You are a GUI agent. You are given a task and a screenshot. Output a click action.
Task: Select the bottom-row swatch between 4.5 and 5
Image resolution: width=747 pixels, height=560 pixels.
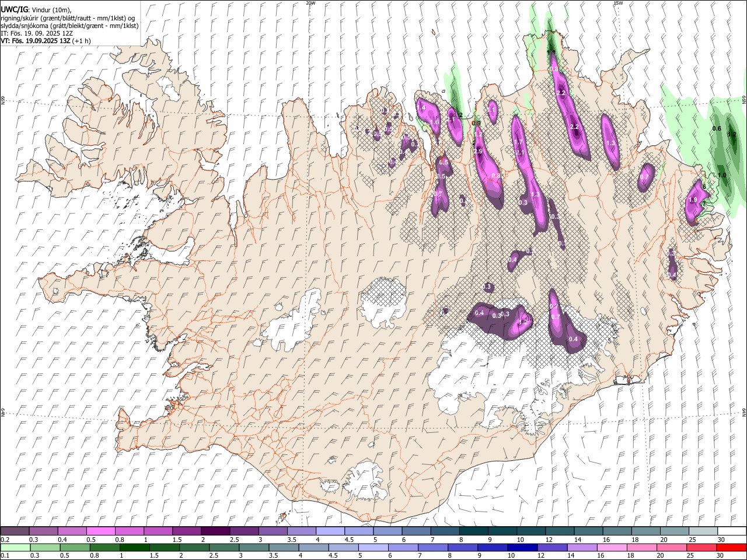pyautogui.click(x=343, y=547)
